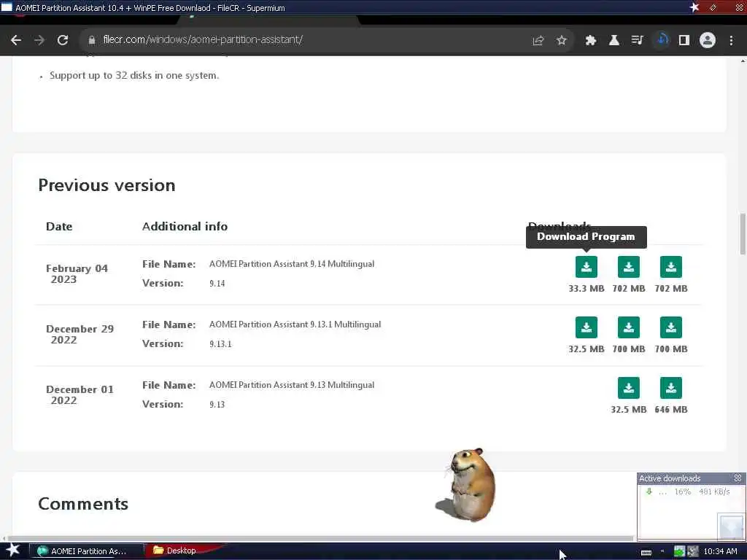This screenshot has width=747, height=560.
Task: Click the Previous version heading
Action: [x=107, y=184]
